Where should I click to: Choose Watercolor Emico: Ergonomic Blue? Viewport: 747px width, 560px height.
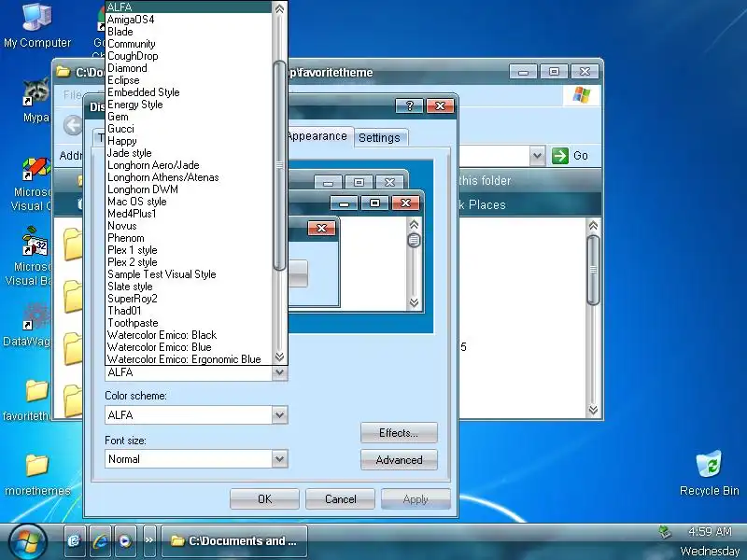189,359
